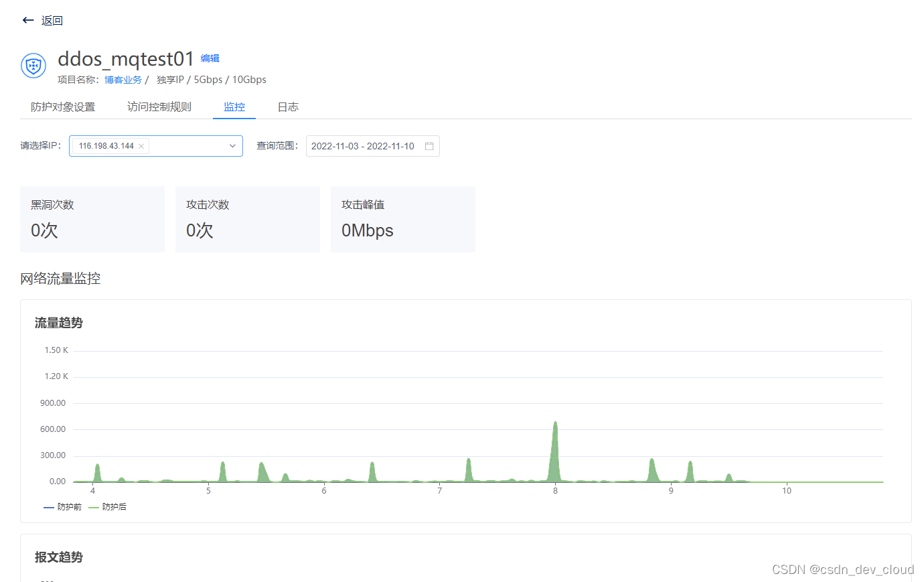Select the 黑洞次数 statistics card
Image resolution: width=924 pixels, height=582 pixels.
click(92, 219)
